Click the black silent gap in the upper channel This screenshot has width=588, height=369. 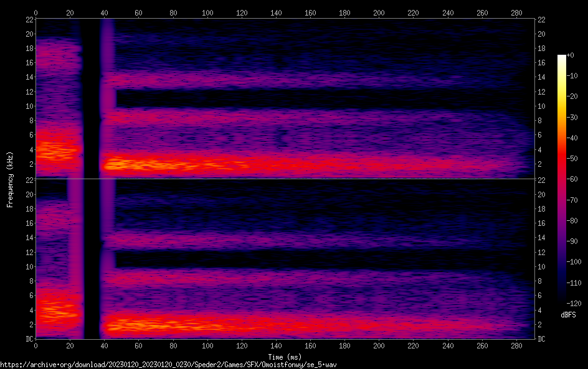91,100
